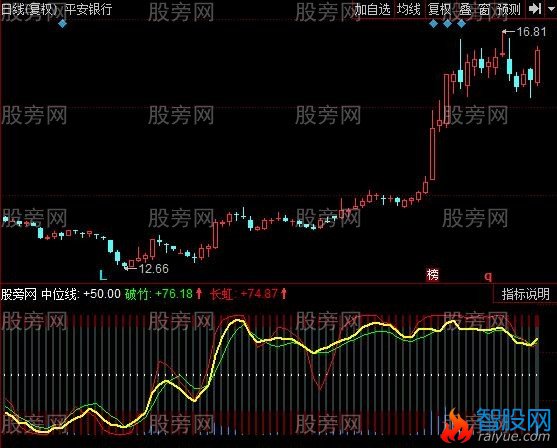Select the 叠 overlay button
The height and width of the screenshot is (448, 557).
tap(465, 9)
